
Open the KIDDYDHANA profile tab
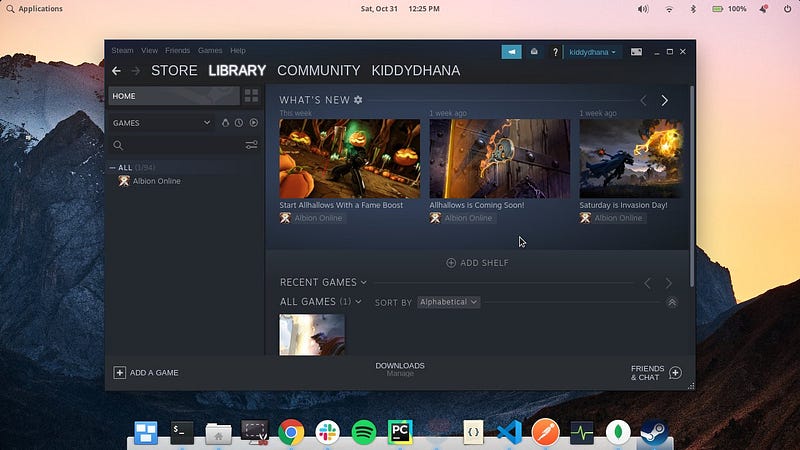[416, 70]
